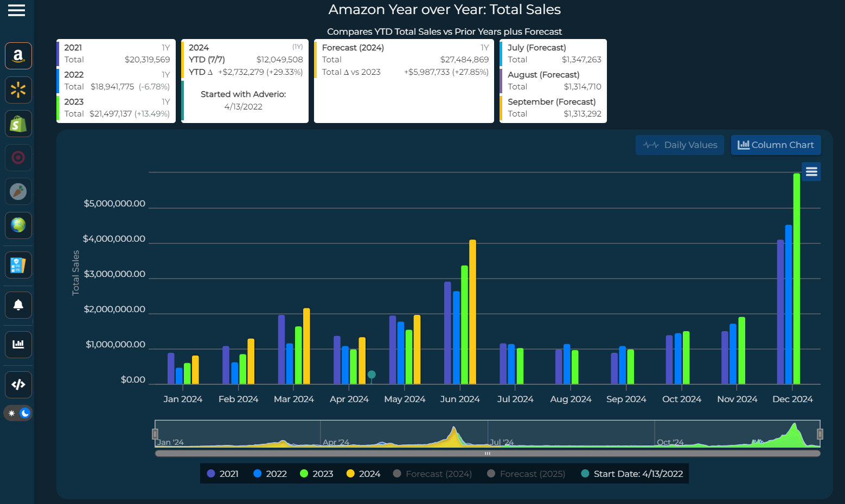This screenshot has height=504, width=845.
Task: Toggle 2021 series in legend
Action: click(x=223, y=474)
